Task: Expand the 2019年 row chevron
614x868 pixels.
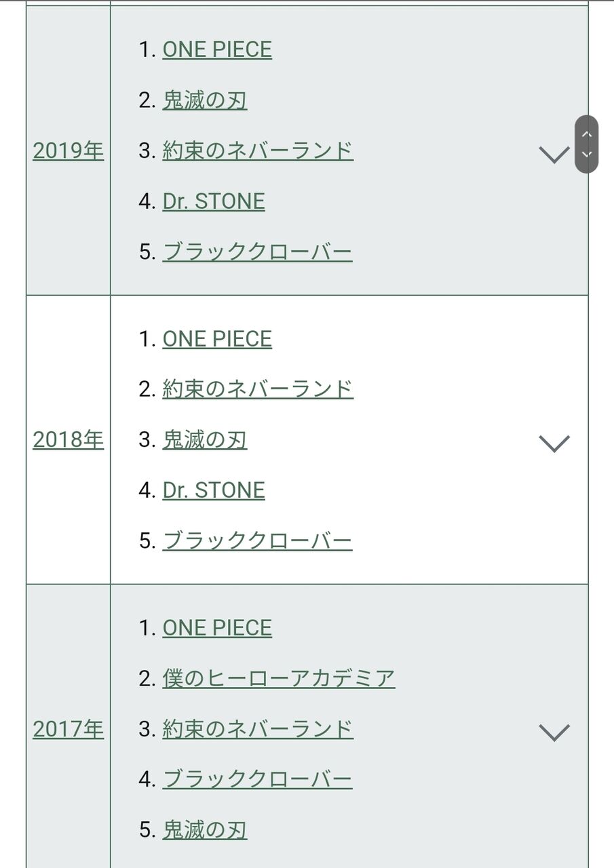Action: pyautogui.click(x=554, y=155)
